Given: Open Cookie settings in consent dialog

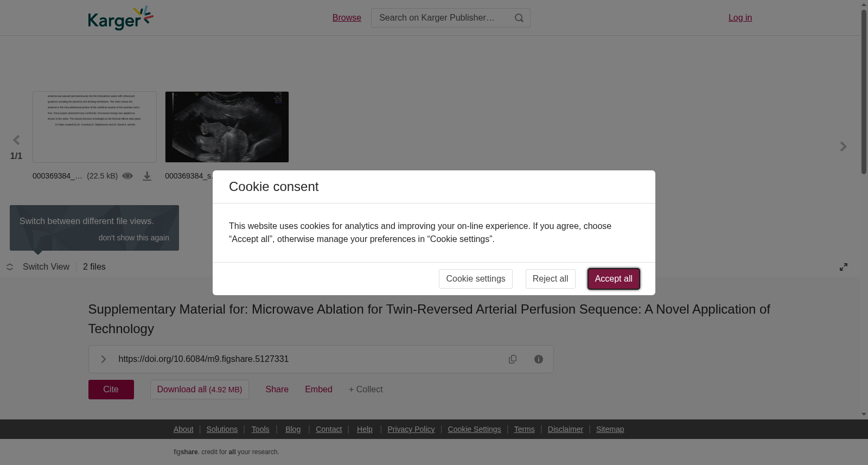Looking at the screenshot, I should [476, 279].
